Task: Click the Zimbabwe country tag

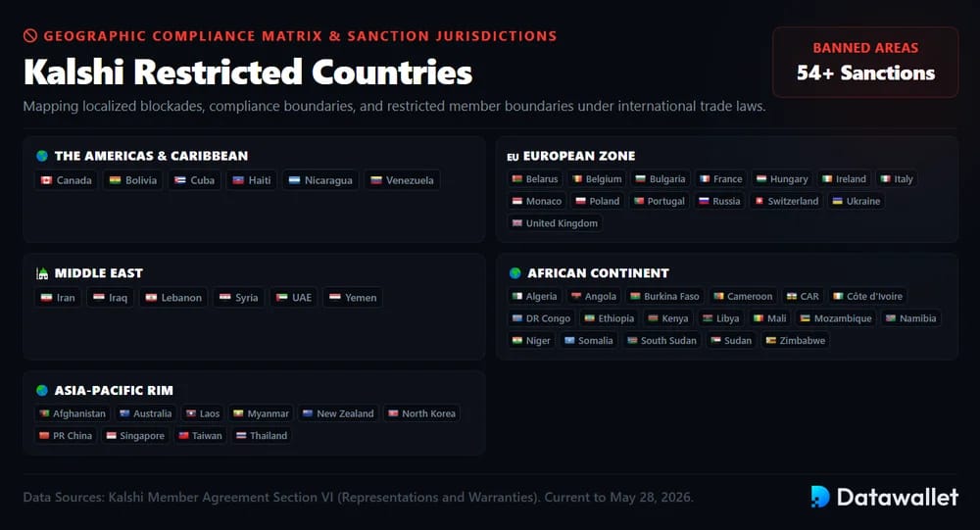Action: pos(796,341)
